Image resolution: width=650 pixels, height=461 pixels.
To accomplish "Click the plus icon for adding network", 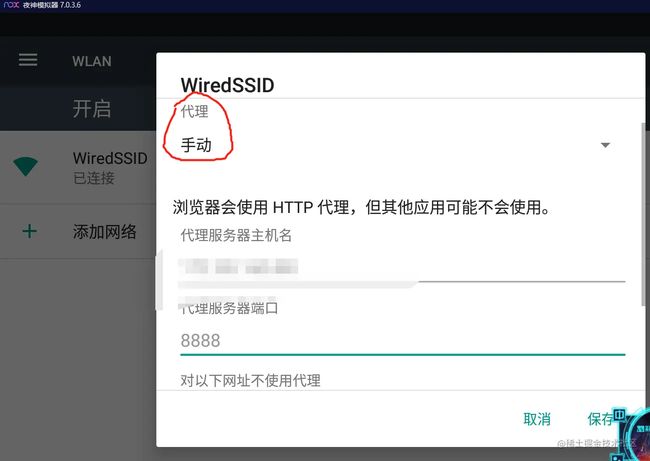I will [29, 231].
